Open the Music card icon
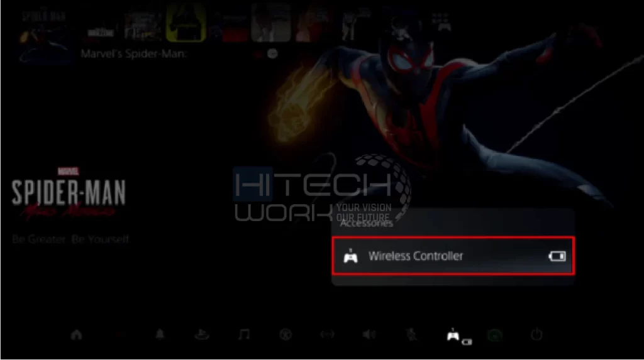644x360 pixels. (x=244, y=334)
